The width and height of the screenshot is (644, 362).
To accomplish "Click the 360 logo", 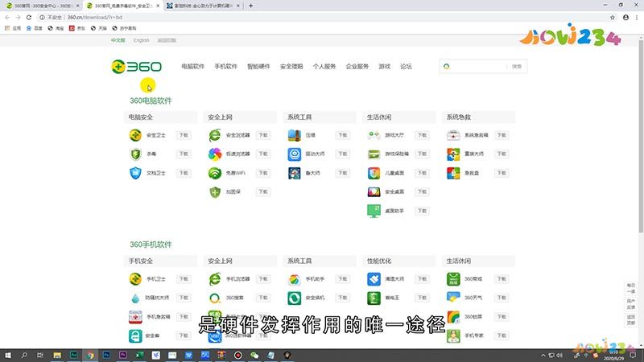I will tap(136, 67).
